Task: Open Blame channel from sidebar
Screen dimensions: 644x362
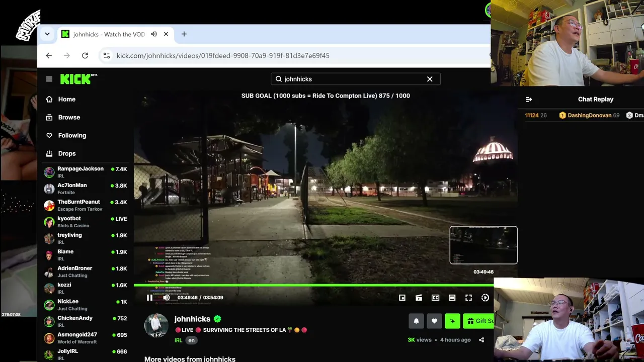Action: (86, 255)
